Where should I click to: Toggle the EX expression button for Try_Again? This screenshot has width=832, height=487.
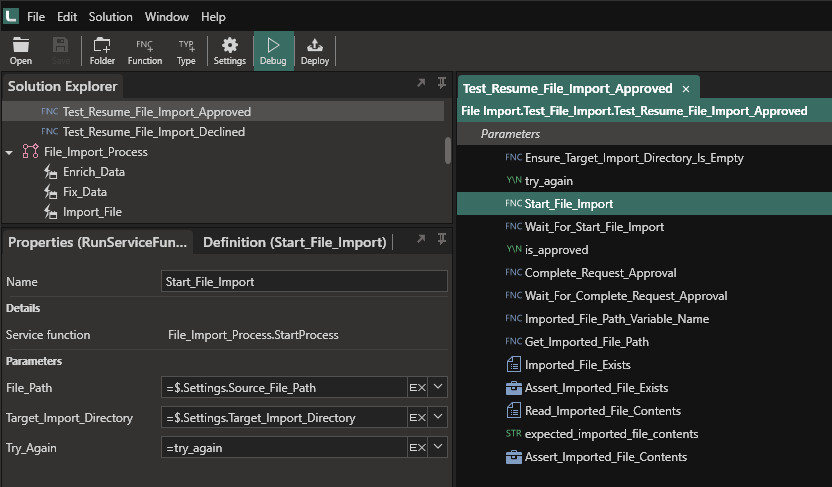(x=418, y=448)
